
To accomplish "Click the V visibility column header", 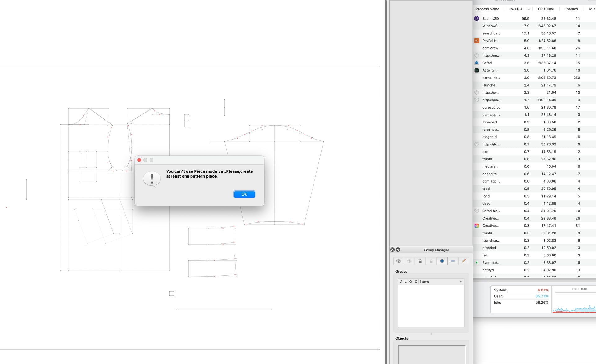I will (401, 282).
